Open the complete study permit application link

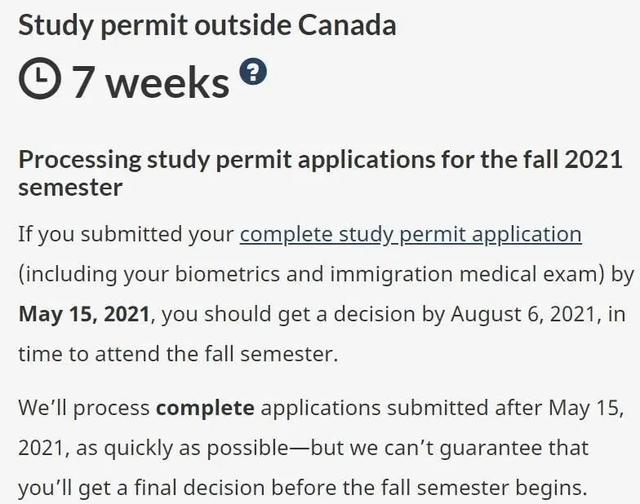click(x=410, y=235)
